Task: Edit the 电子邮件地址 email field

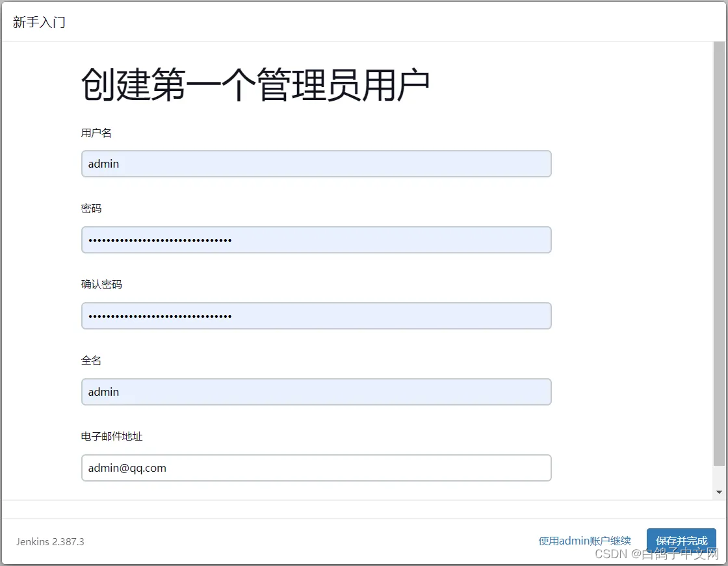Action: (316, 468)
